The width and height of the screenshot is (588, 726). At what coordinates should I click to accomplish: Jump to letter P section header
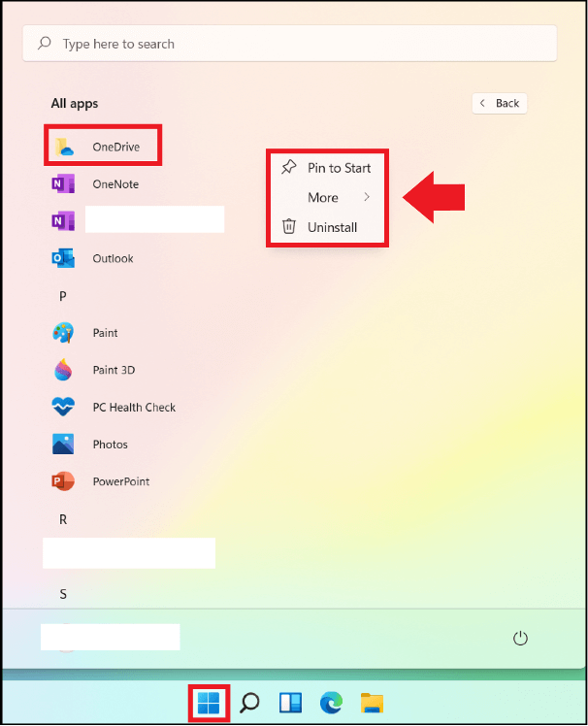tap(63, 296)
